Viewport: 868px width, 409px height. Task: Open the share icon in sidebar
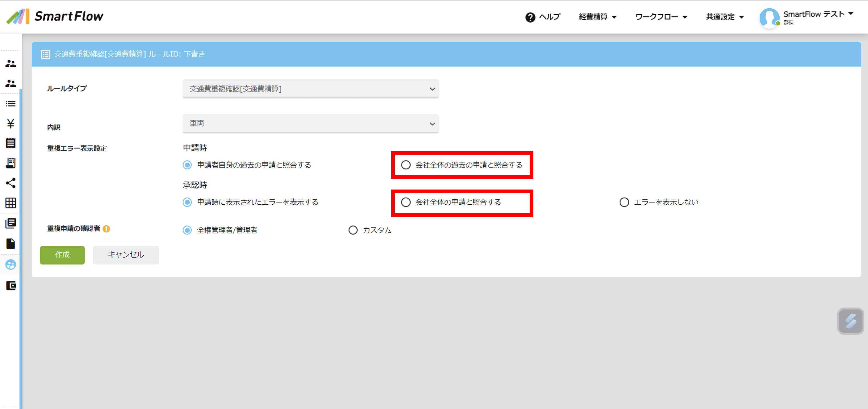tap(10, 183)
